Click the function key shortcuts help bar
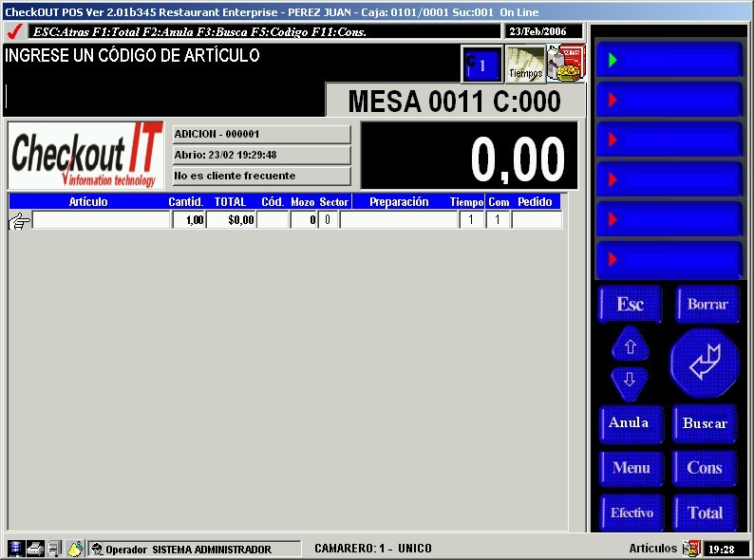Viewport: 754px width, 560px height. [264, 31]
